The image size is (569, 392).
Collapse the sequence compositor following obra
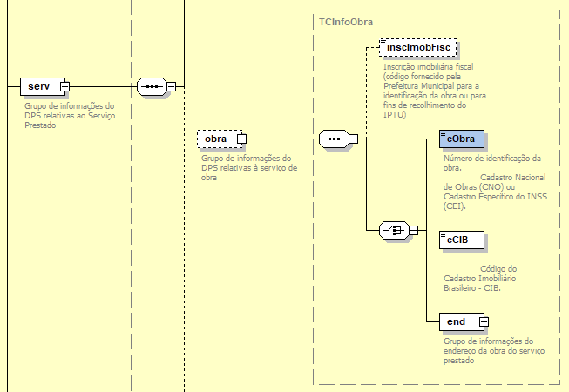pos(354,139)
